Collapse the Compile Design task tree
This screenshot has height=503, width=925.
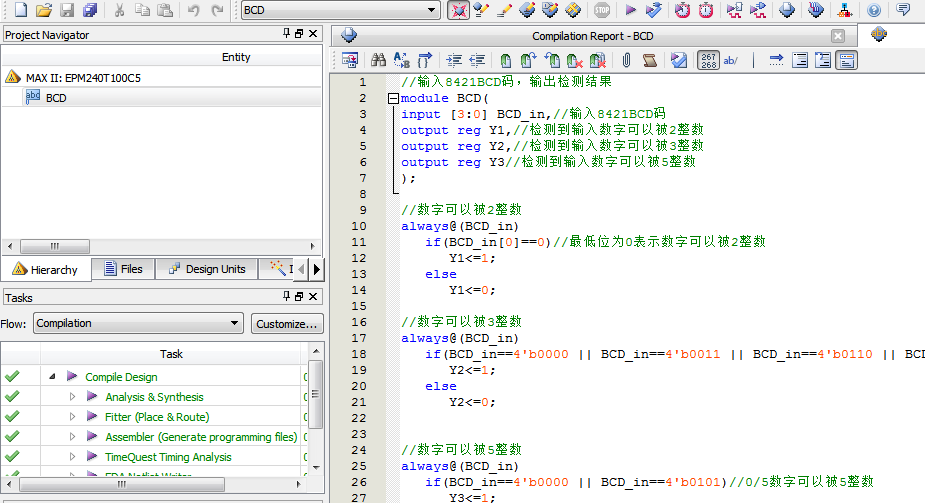(52, 377)
